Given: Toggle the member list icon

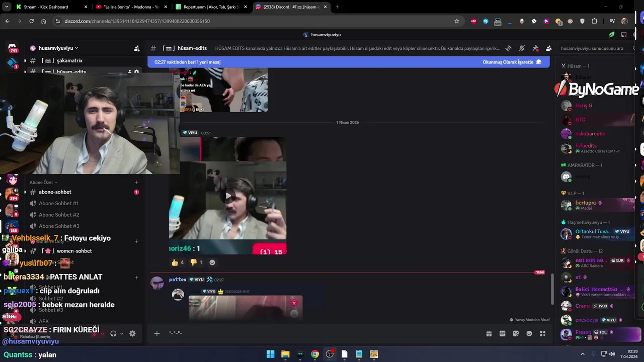Looking at the screenshot, I should click(x=549, y=48).
